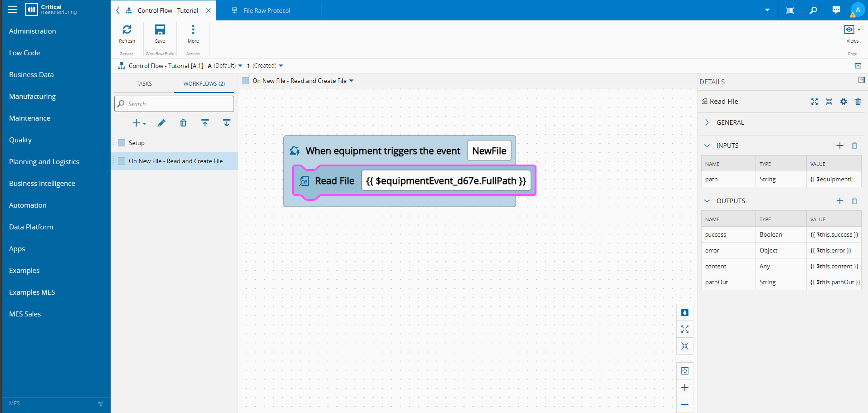Collapse the OUTPUTS section
Image resolution: width=868 pixels, height=413 pixels.
pyautogui.click(x=707, y=201)
